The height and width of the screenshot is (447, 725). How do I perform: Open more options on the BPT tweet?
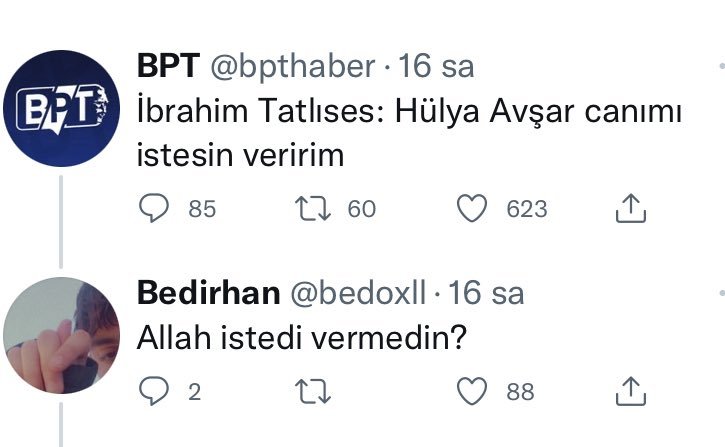click(720, 65)
